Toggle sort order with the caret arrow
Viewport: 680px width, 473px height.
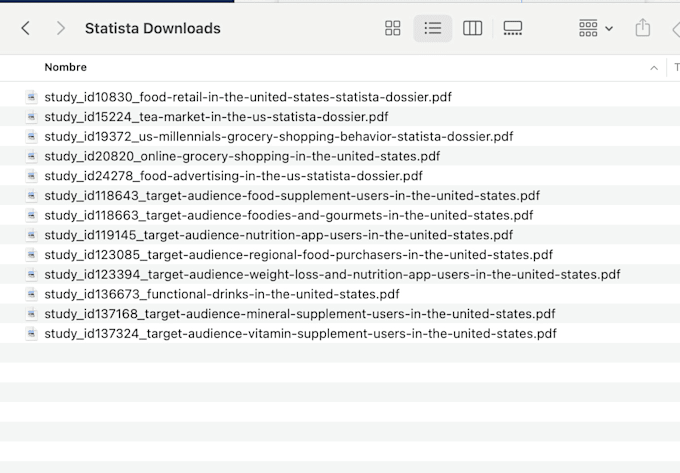[654, 68]
